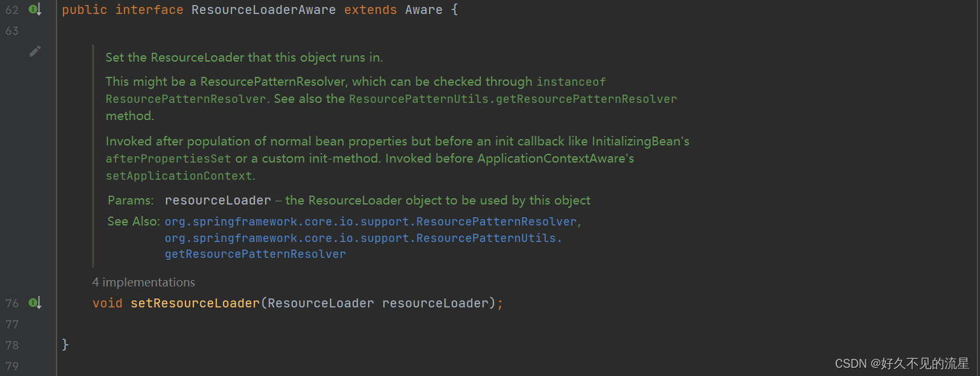Image resolution: width=980 pixels, height=376 pixels.
Task: Select line number 76 in the gutter
Action: pyautogui.click(x=11, y=303)
